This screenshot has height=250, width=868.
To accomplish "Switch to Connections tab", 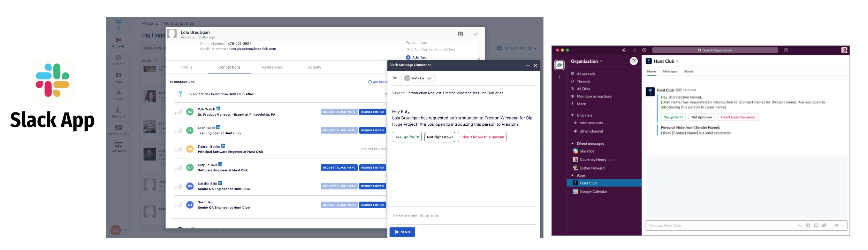I will [229, 67].
